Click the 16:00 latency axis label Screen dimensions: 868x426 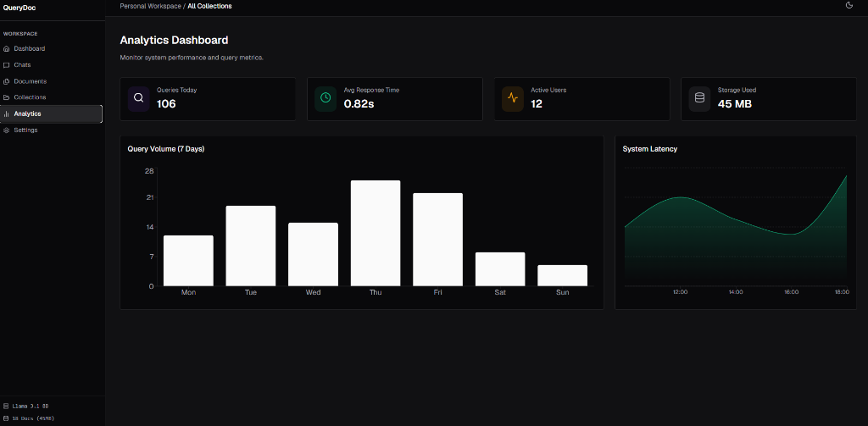pos(791,292)
